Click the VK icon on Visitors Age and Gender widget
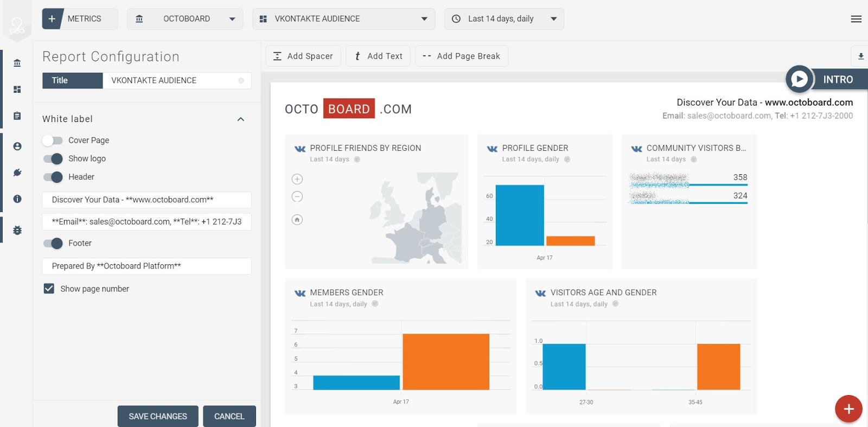The height and width of the screenshot is (427, 868). 540,293
